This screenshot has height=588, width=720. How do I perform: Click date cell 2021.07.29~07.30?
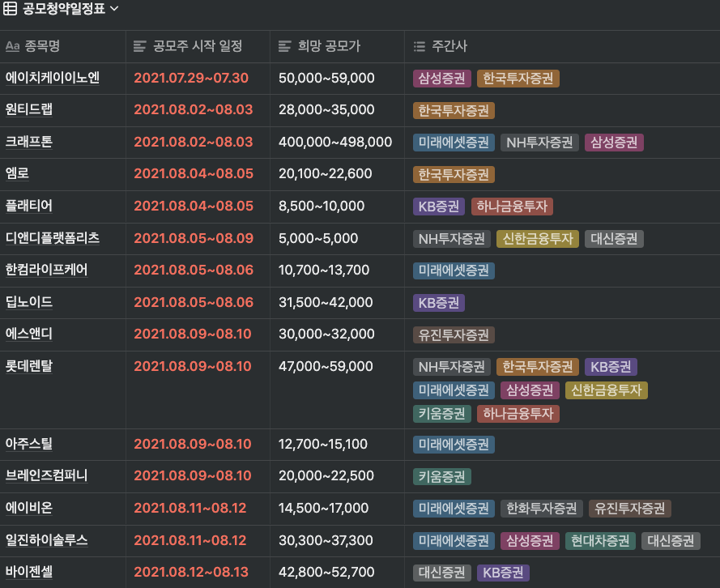pos(191,78)
